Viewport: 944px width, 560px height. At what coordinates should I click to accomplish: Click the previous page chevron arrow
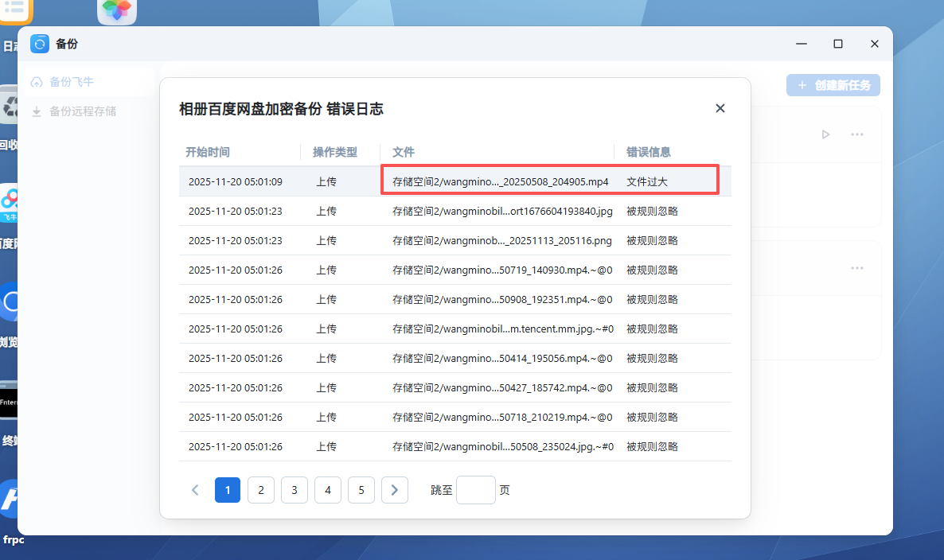(x=195, y=490)
